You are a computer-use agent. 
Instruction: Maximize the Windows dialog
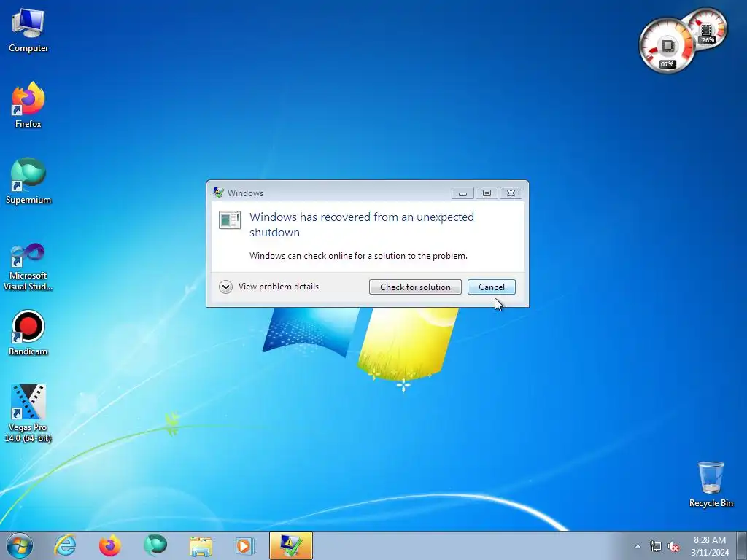[x=487, y=192]
